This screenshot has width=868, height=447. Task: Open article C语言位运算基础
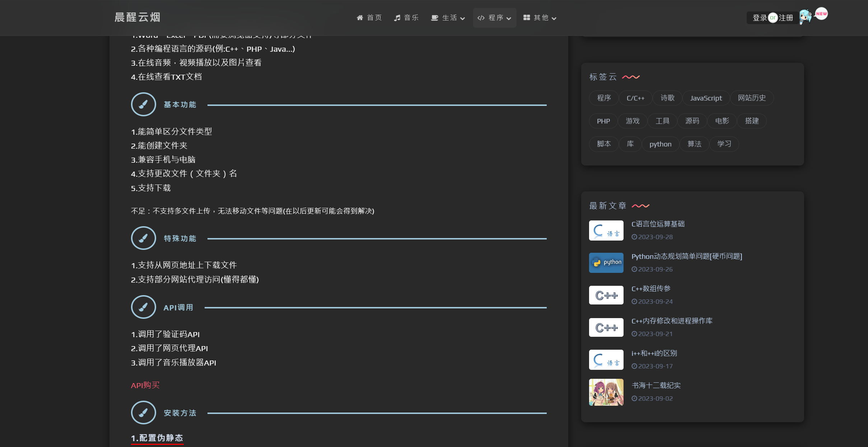point(658,224)
